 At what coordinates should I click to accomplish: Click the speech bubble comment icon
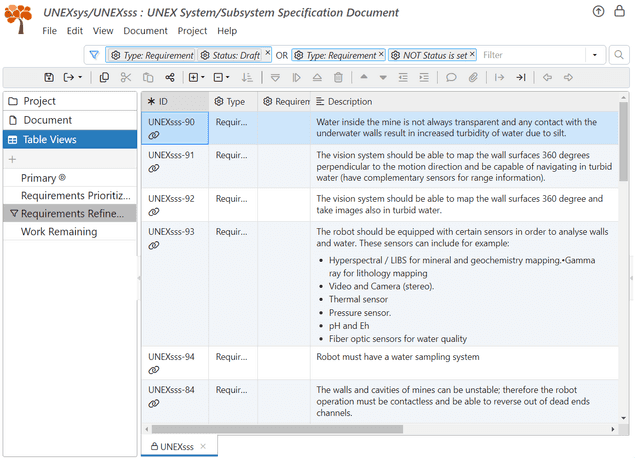click(451, 77)
